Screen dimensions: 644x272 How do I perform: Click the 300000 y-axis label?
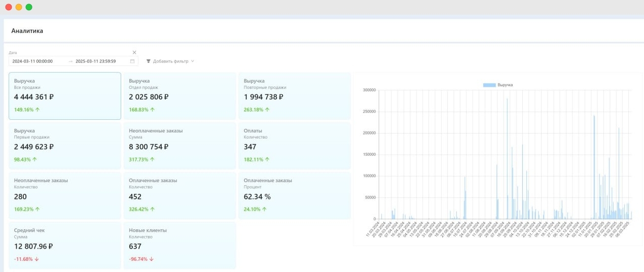point(369,90)
